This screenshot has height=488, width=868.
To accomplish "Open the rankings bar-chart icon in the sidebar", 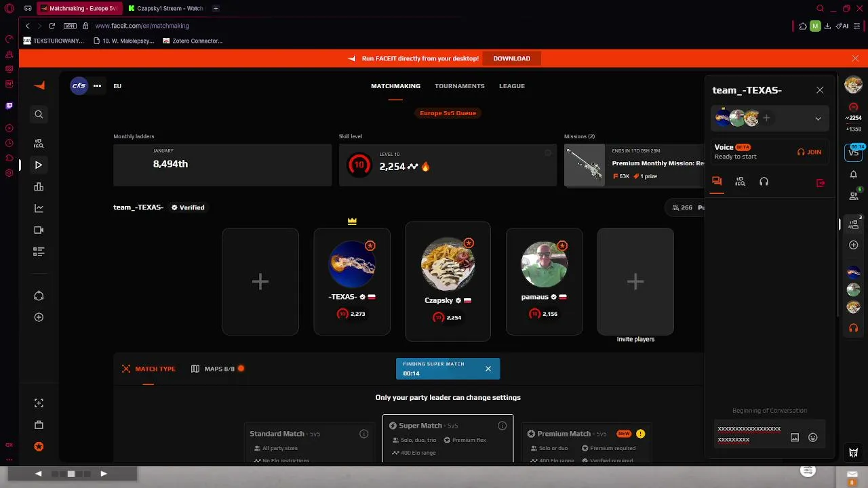I will 39,187.
